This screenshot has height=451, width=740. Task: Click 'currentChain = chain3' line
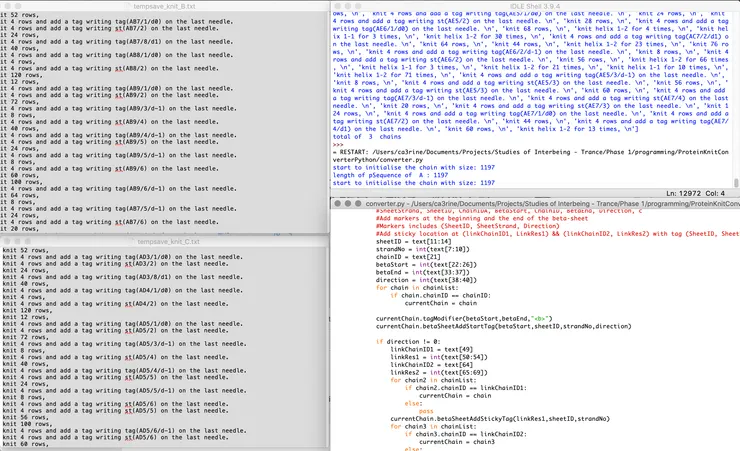457,442
